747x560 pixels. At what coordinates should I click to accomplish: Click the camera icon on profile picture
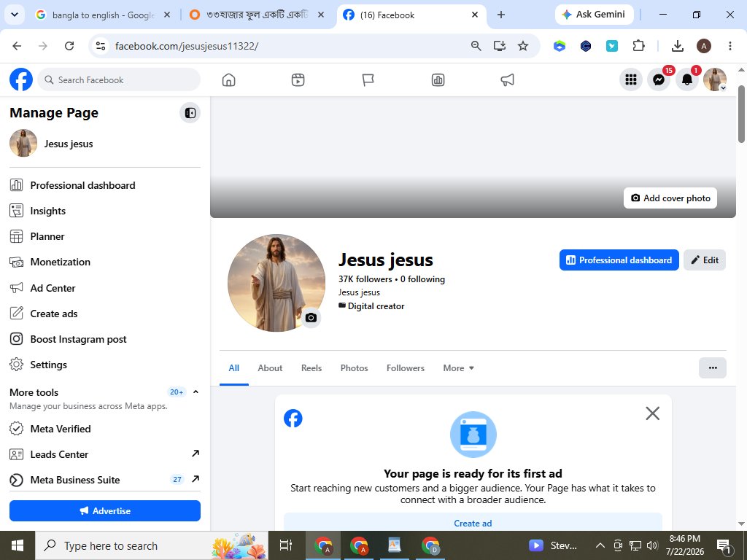[311, 318]
